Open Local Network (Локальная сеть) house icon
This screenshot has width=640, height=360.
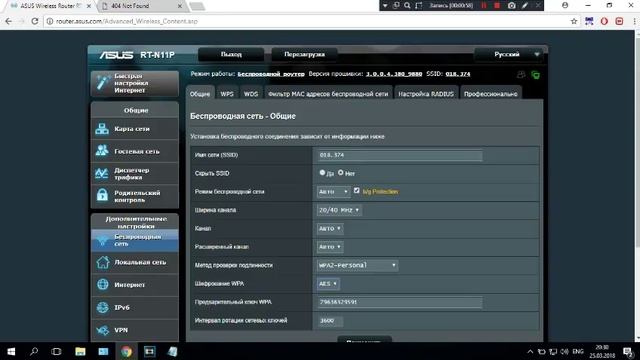point(102,262)
